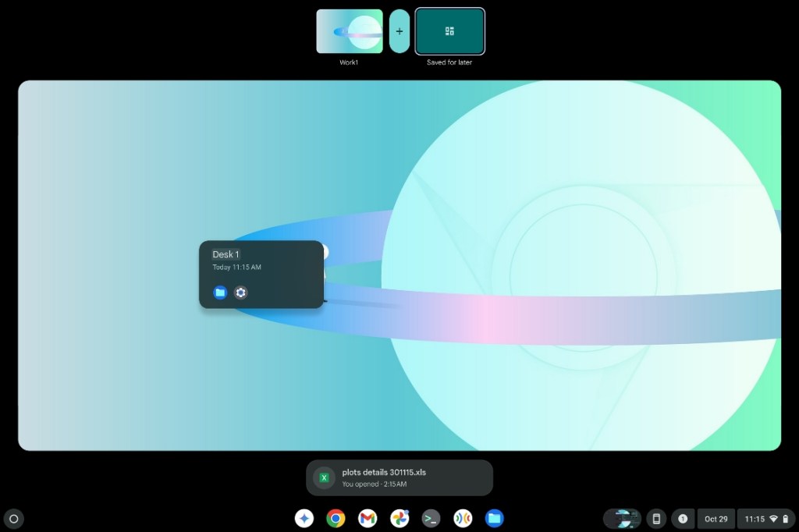Viewport: 799px width, 532px height.
Task: Click the green spreadsheet file icon
Action: 324,478
